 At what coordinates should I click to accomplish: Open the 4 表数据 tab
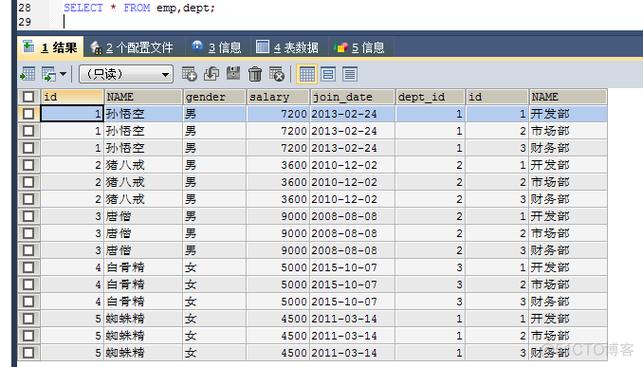click(287, 48)
